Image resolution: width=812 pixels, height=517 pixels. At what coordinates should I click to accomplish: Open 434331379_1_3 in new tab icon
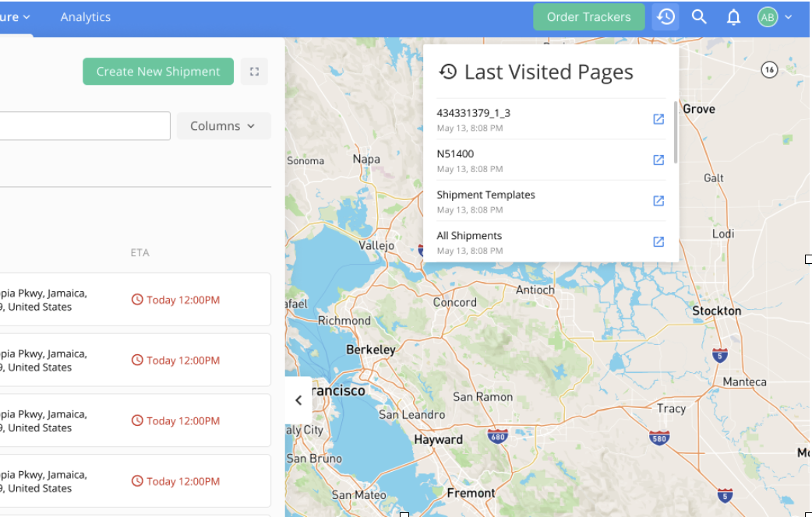tap(658, 119)
